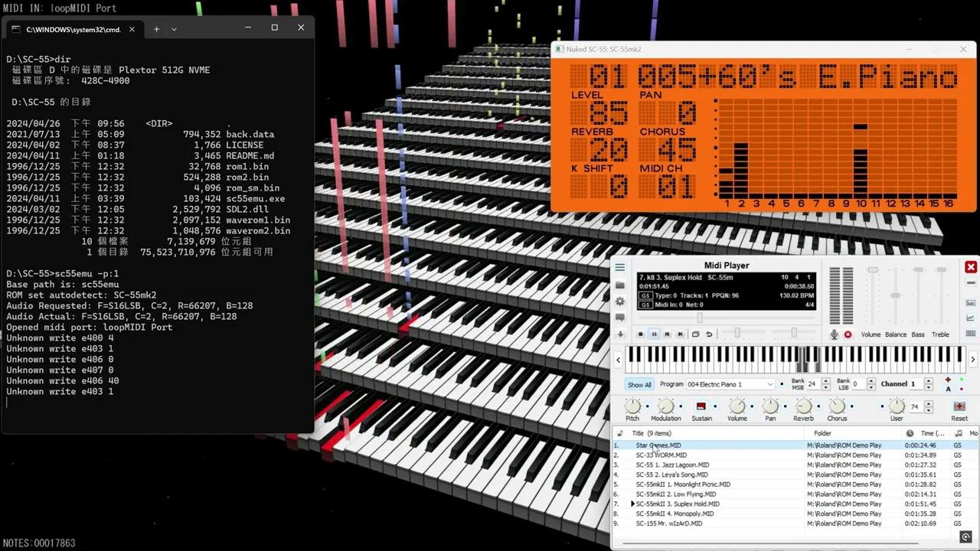Enable recording with the red record toggle
The height and width of the screenshot is (551, 980).
tap(848, 334)
